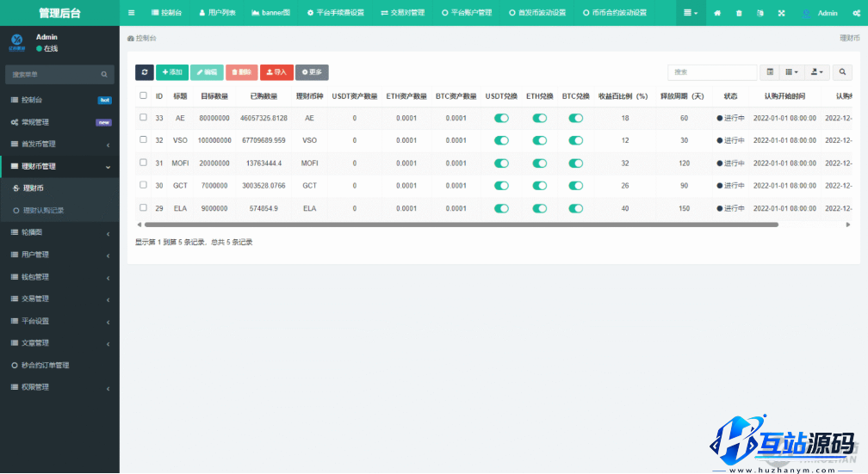Click the settings cogs icon top right
The width and height of the screenshot is (868, 474).
click(x=857, y=13)
